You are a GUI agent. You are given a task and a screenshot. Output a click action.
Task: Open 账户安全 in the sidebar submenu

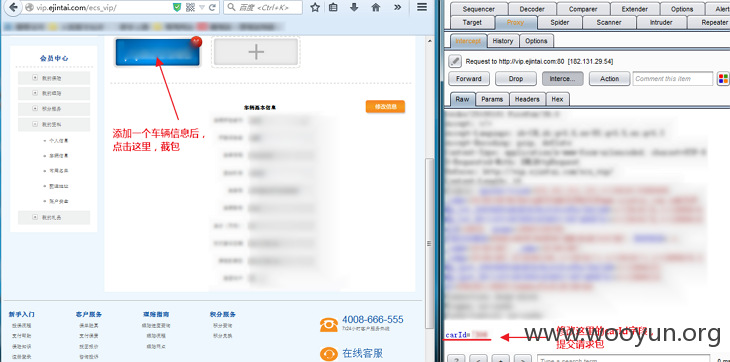[x=59, y=201]
